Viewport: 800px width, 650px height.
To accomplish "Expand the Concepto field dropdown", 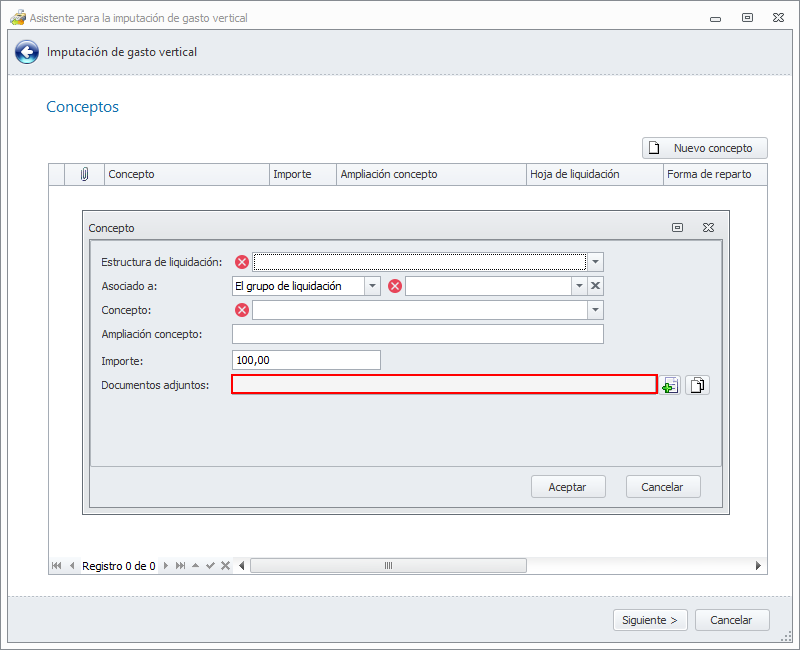I will point(595,310).
